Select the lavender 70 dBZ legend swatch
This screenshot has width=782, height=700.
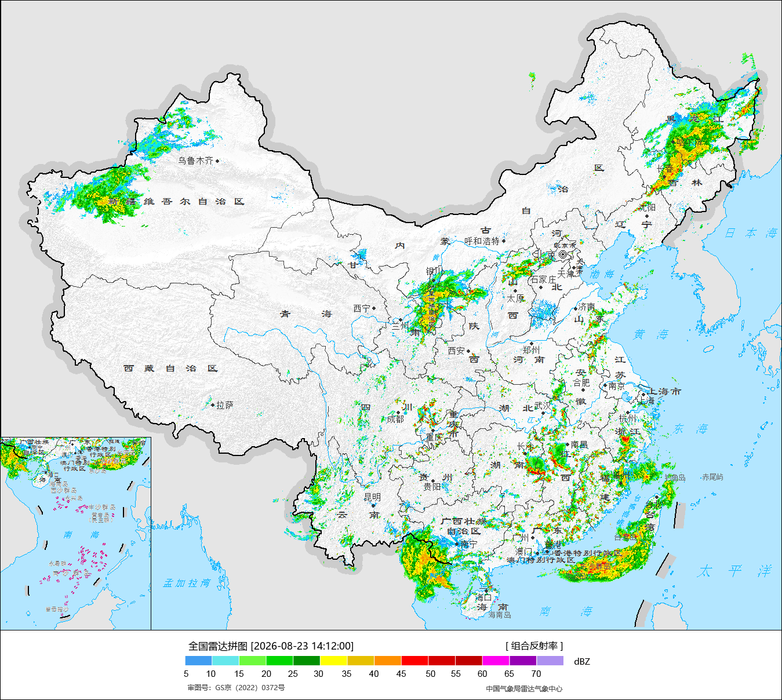pos(550,661)
